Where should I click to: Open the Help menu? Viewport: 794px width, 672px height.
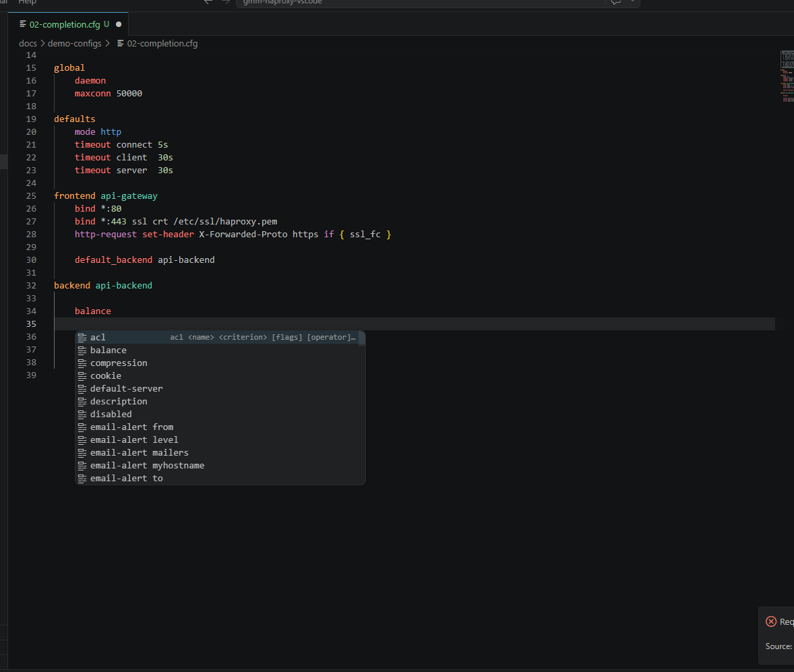[x=27, y=3]
